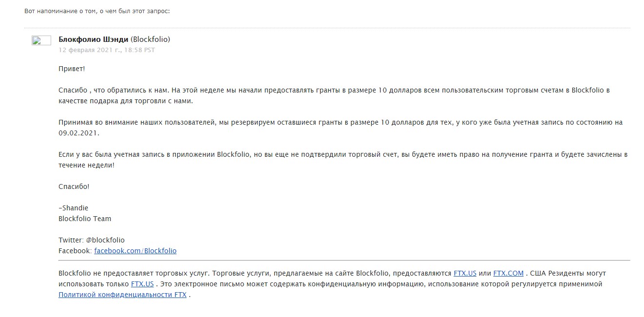Open the FTX.COM link
The image size is (644, 317).
coord(508,273)
